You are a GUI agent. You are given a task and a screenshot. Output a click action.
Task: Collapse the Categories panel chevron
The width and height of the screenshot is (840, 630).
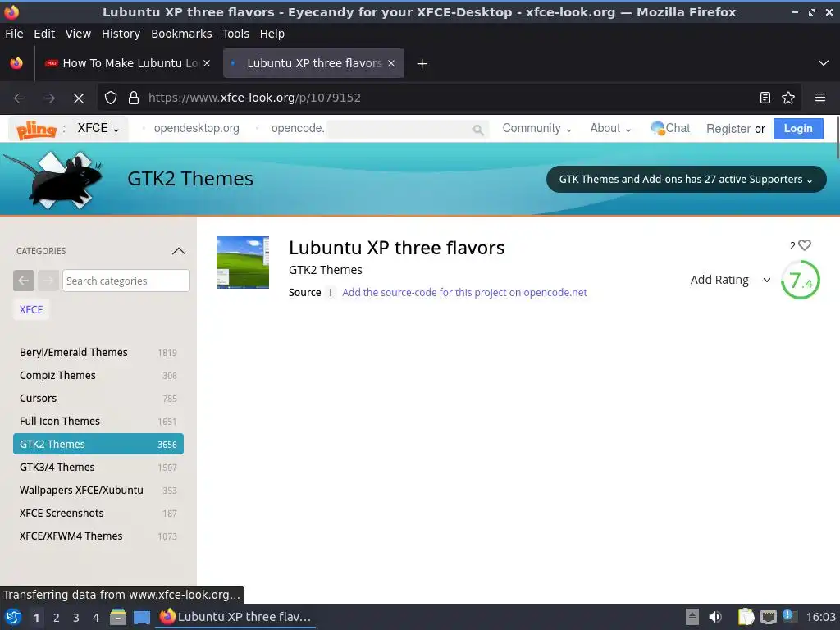click(x=179, y=251)
